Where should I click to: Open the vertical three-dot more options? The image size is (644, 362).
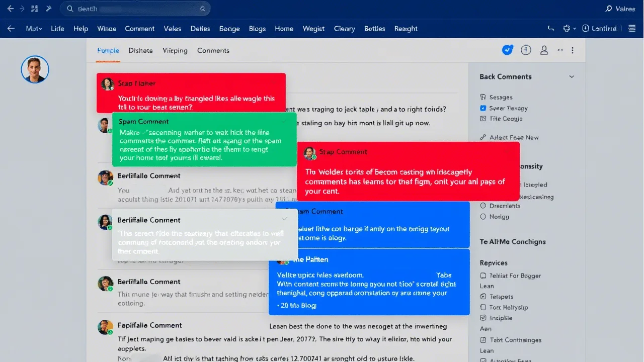573,50
